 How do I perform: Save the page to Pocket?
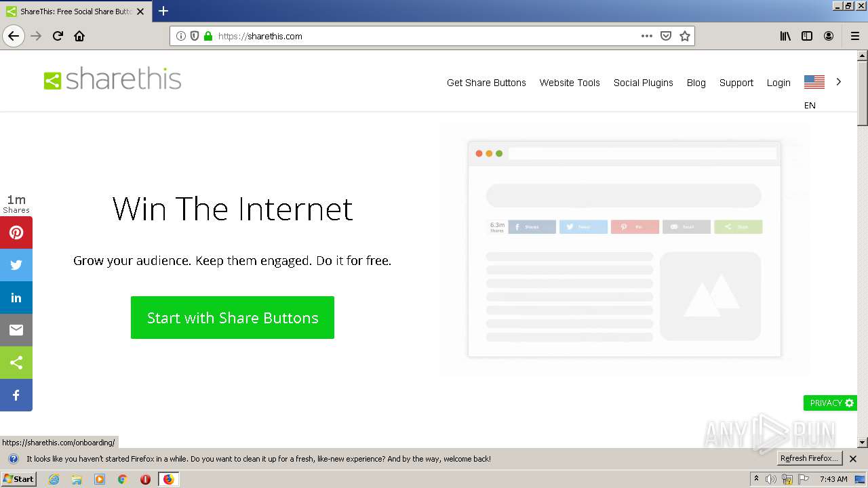tap(666, 36)
